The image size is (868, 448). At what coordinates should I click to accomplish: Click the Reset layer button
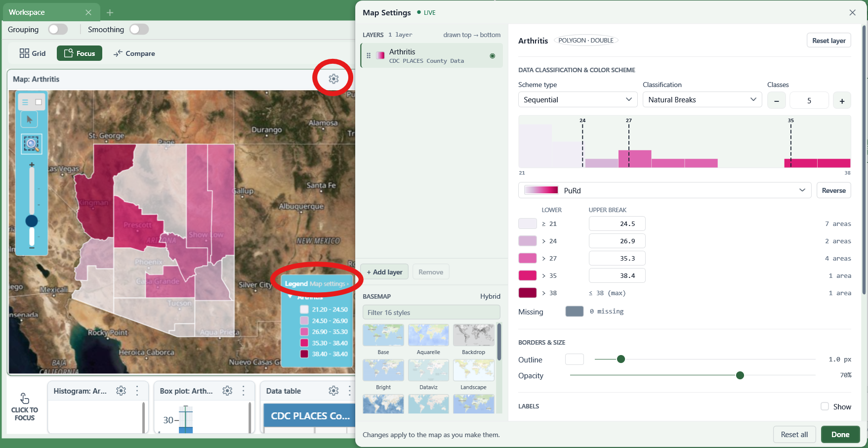coord(828,41)
